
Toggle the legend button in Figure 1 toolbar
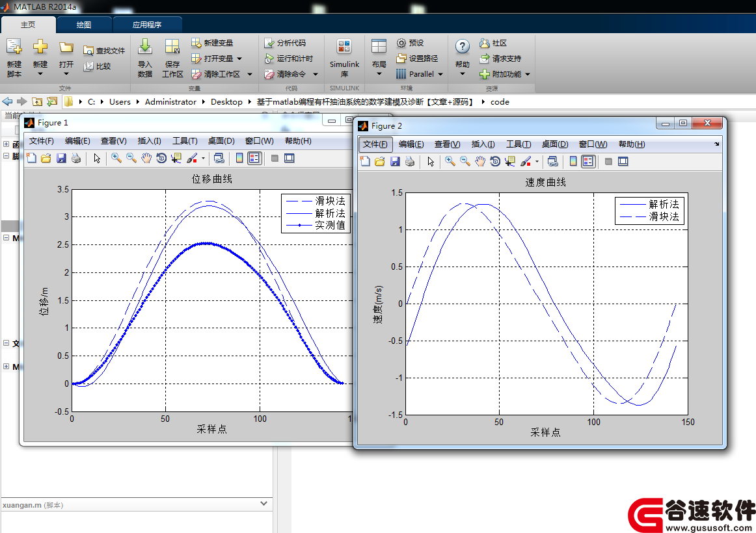tap(254, 159)
